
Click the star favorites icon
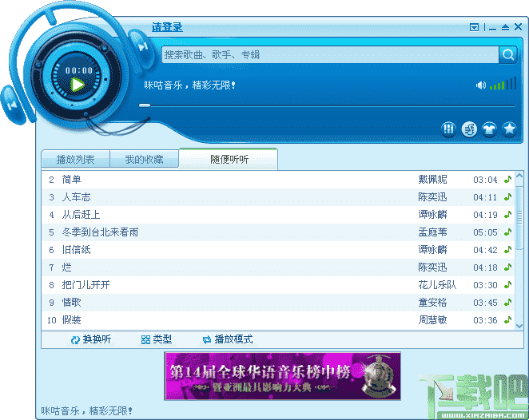509,129
